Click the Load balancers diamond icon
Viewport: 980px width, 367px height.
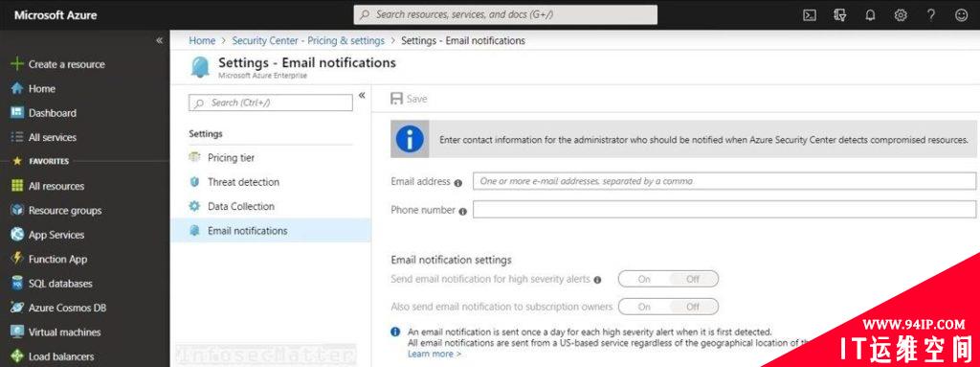click(x=17, y=356)
